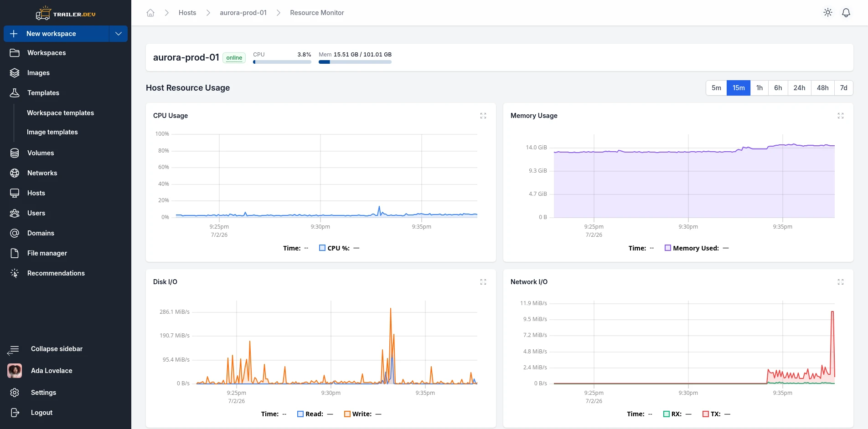Click the Volumes database icon
This screenshot has width=868, height=429.
pyautogui.click(x=15, y=153)
